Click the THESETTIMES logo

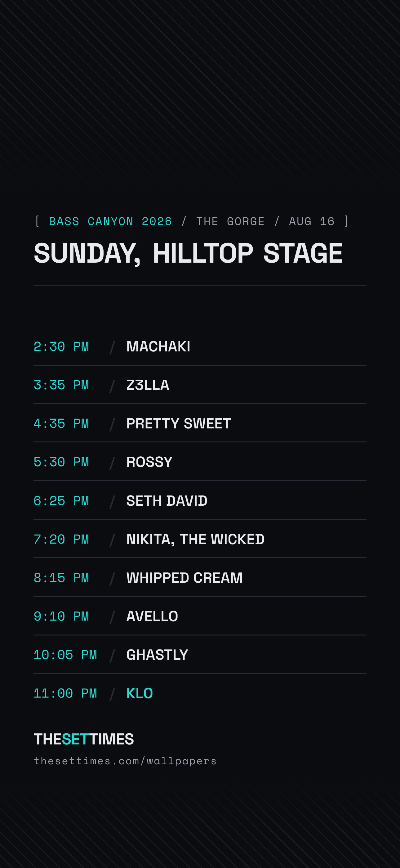[x=84, y=739]
